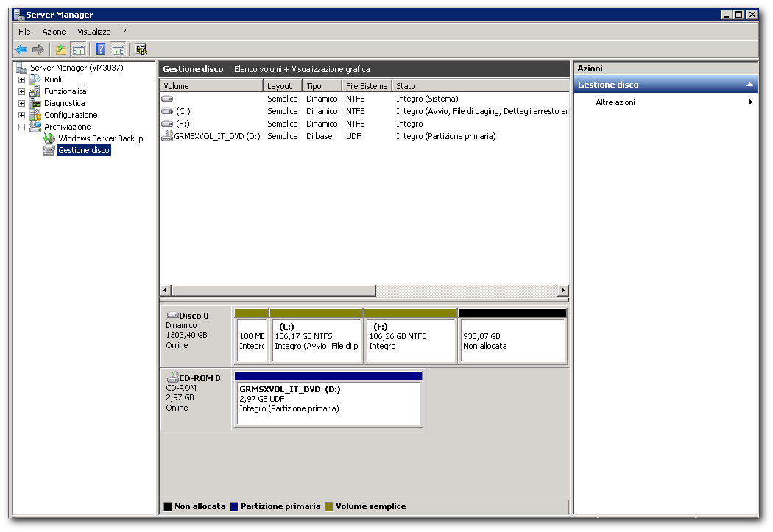
Task: Click the Up one level folder icon
Action: pyautogui.click(x=61, y=49)
